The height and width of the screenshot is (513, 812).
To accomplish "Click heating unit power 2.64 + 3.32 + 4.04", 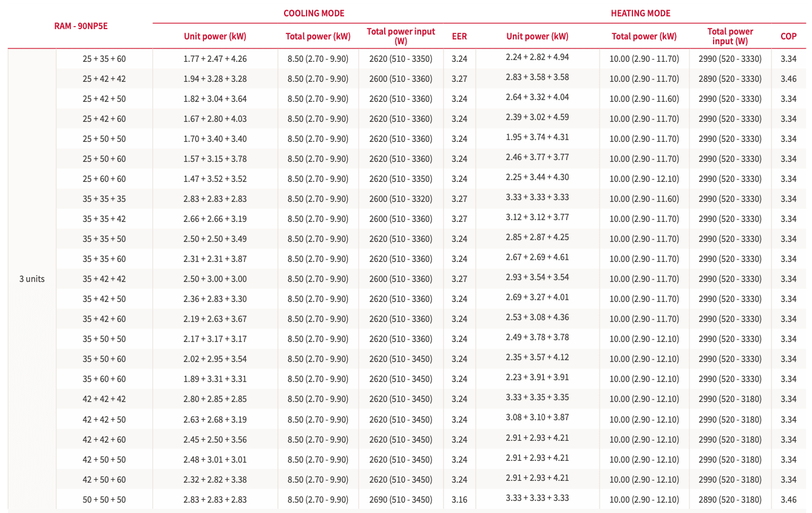I will point(537,97).
